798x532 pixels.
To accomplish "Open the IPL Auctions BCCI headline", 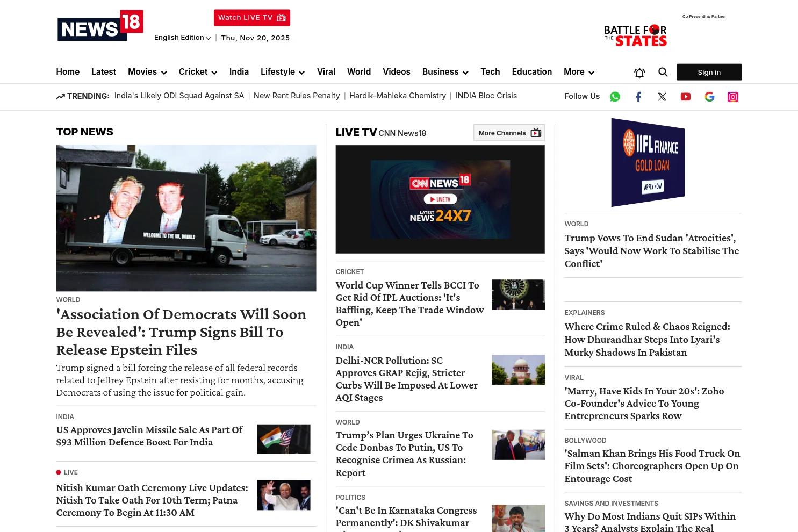I will pyautogui.click(x=409, y=304).
